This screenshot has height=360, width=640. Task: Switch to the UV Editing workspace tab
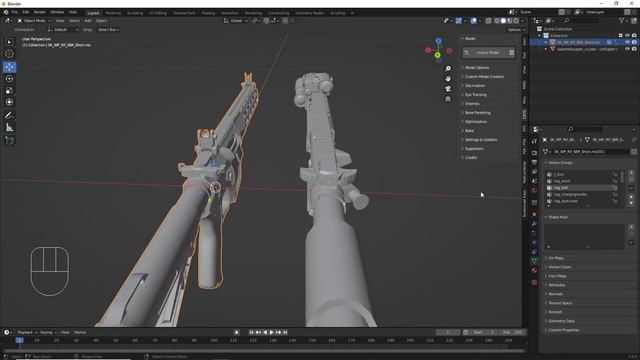pos(158,13)
